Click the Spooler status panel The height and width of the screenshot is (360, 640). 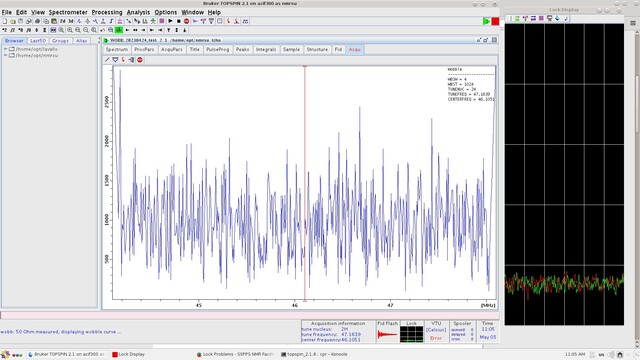coord(462,331)
